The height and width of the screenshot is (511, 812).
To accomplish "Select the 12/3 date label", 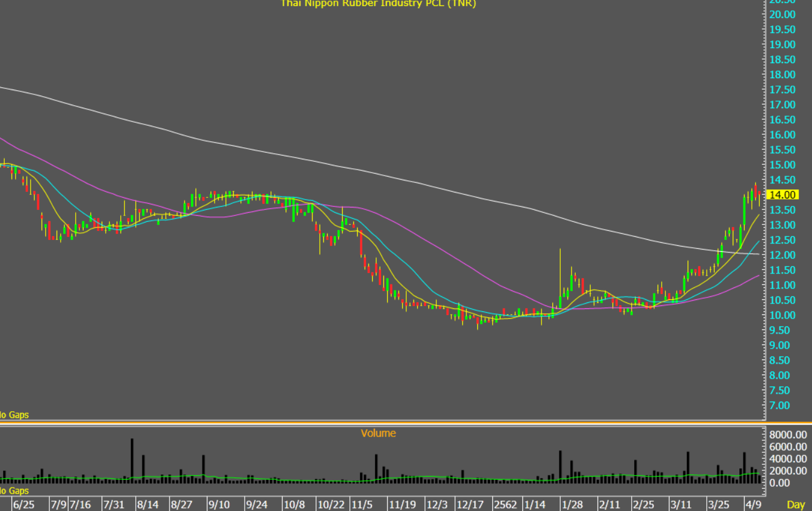I will point(436,504).
